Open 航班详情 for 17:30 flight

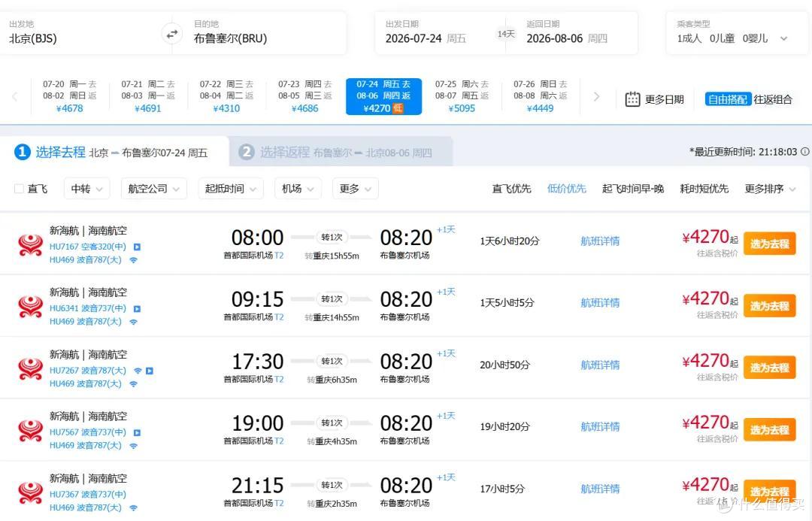click(600, 365)
